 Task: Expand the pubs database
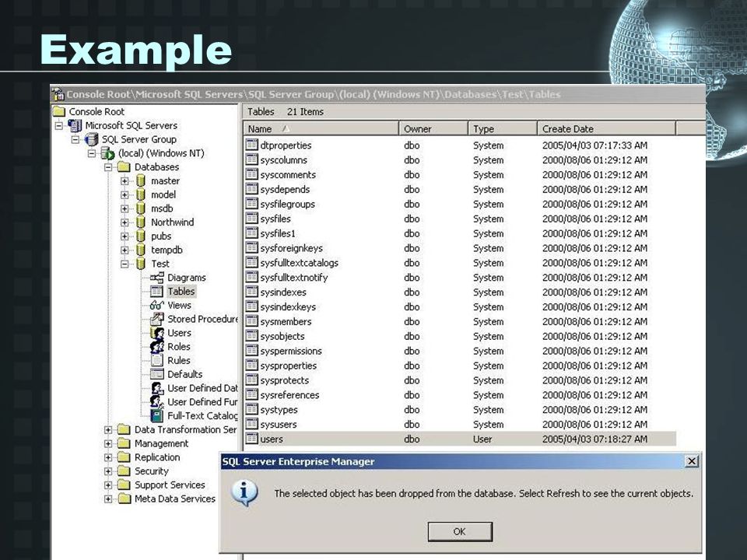124,236
